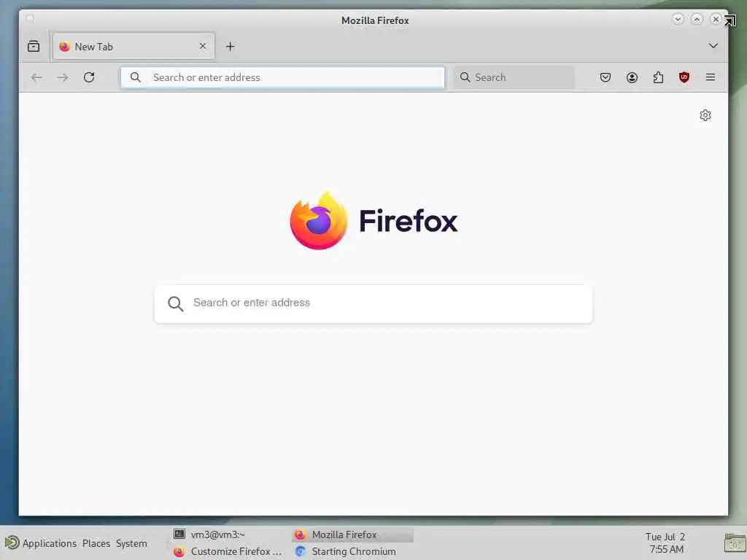The height and width of the screenshot is (560, 747).
Task: Open the Firefox account icon
Action: point(632,77)
